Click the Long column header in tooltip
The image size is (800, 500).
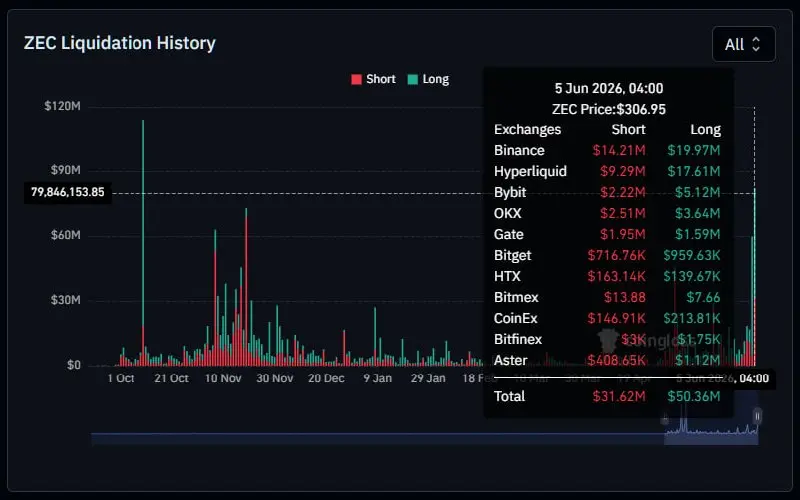click(706, 130)
